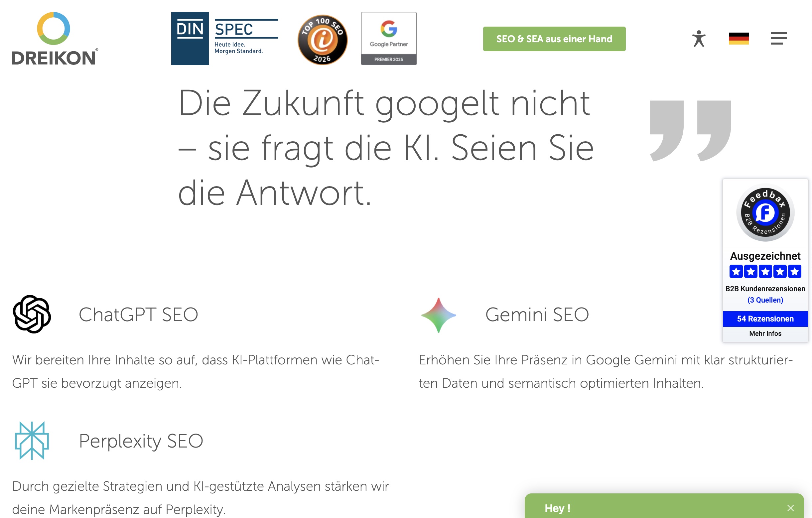Open the Google Partner Premier badge
812x518 pixels.
point(388,39)
